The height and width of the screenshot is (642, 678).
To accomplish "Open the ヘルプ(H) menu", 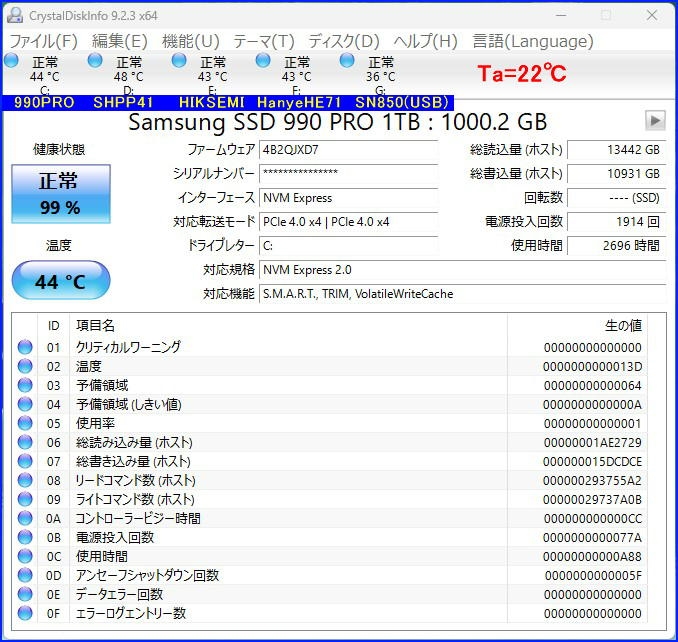I will point(425,41).
